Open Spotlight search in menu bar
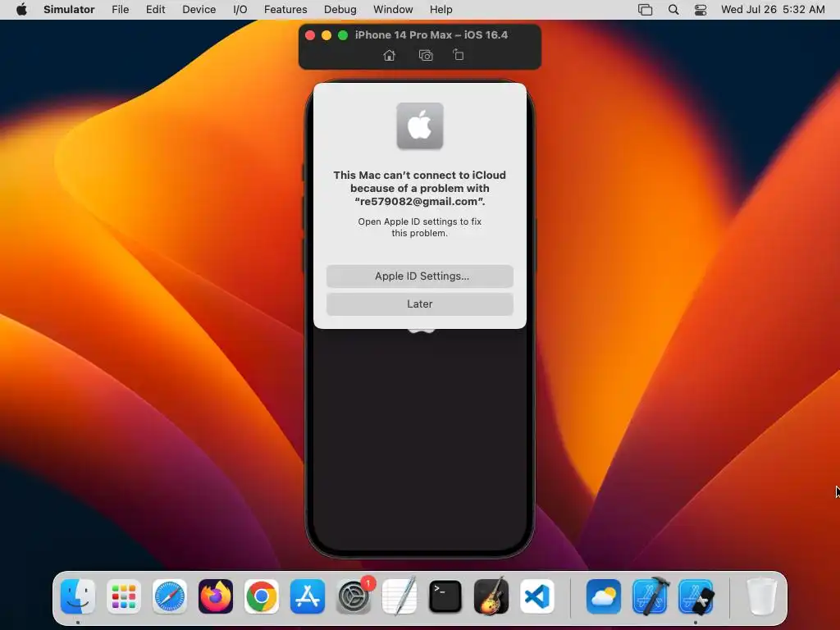This screenshot has width=840, height=630. (x=673, y=10)
